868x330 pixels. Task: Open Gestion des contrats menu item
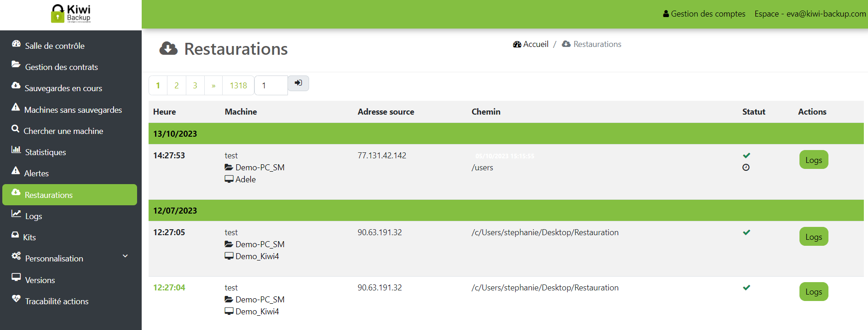[70, 67]
